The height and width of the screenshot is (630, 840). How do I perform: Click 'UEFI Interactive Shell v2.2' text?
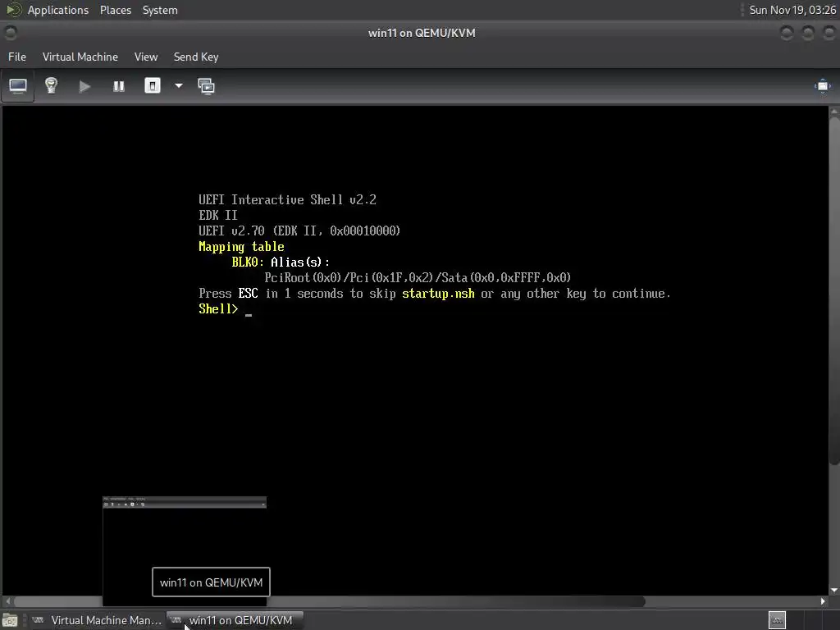pos(287,200)
